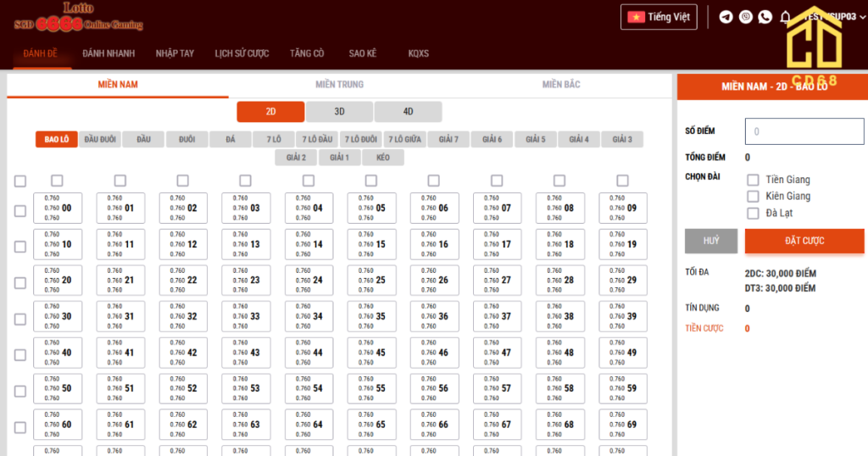Open the Tiếng Việt language selector

(659, 17)
